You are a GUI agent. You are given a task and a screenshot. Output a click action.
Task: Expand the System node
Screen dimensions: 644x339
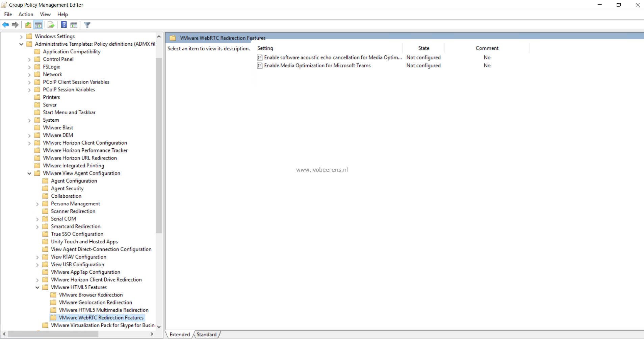[29, 120]
